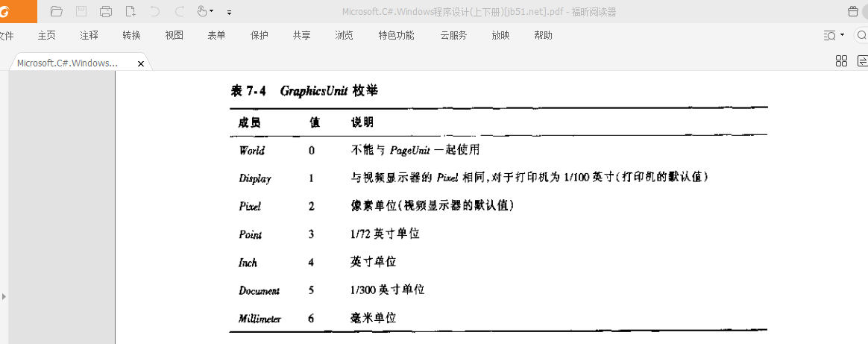
Task: Click the swap-arrows icon beside the grid icon
Action: [862, 61]
